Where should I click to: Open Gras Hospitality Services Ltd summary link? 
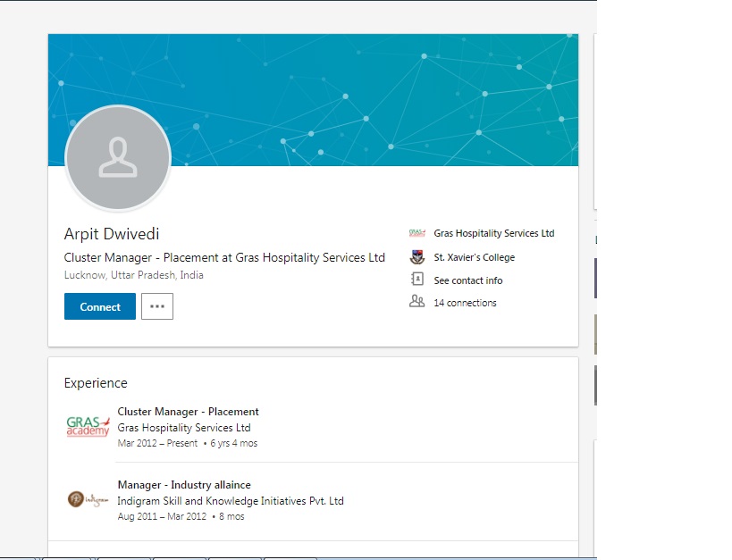tap(493, 233)
